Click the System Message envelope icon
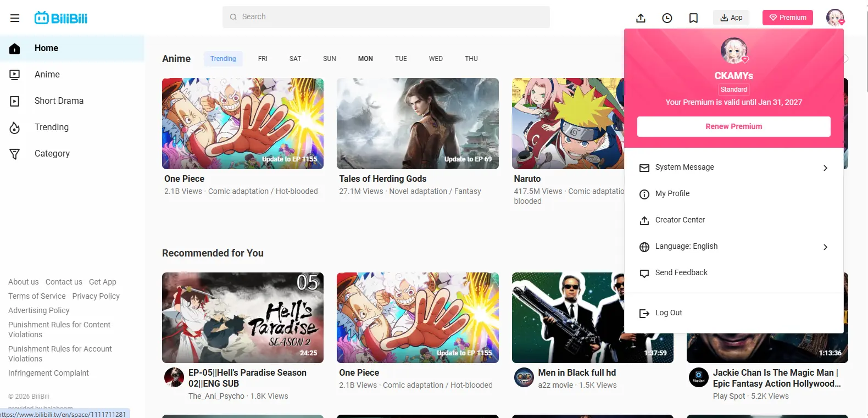This screenshot has height=418, width=868. click(644, 168)
